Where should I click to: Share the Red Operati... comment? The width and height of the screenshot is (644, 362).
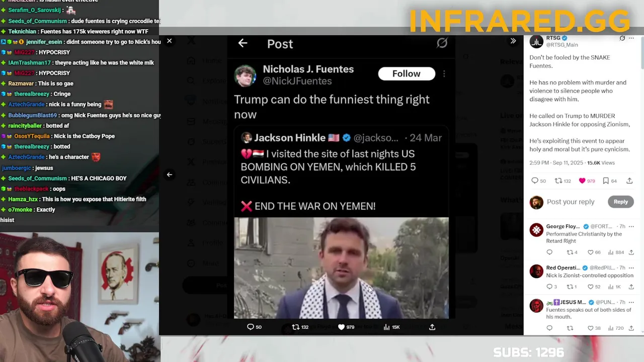pos(631,287)
